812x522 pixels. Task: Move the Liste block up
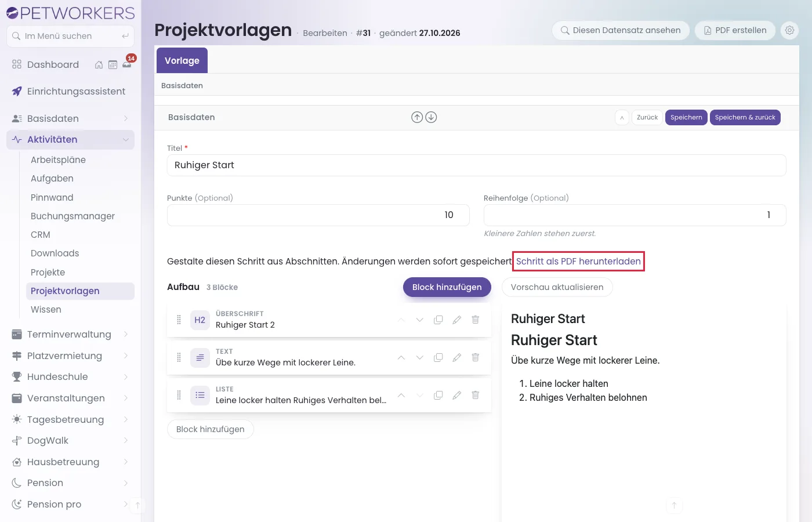[x=401, y=396]
